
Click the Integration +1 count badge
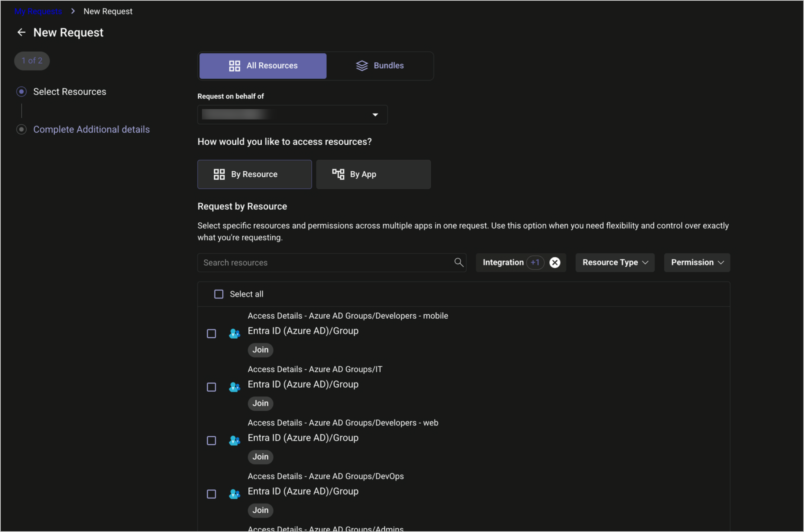535,263
